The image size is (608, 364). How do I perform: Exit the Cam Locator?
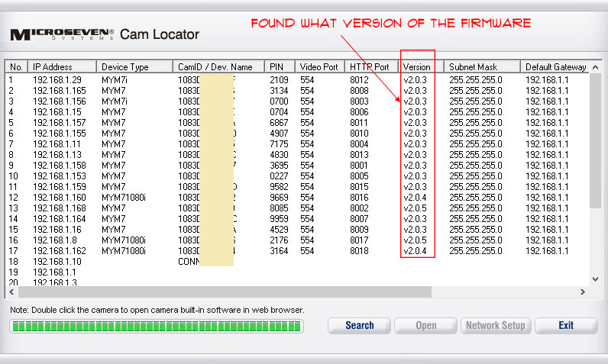tap(566, 326)
